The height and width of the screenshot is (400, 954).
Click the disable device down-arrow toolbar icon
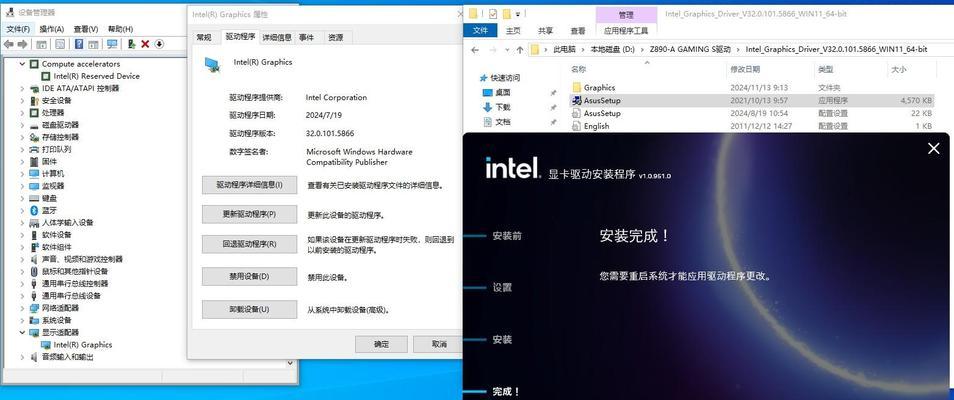(x=159, y=44)
